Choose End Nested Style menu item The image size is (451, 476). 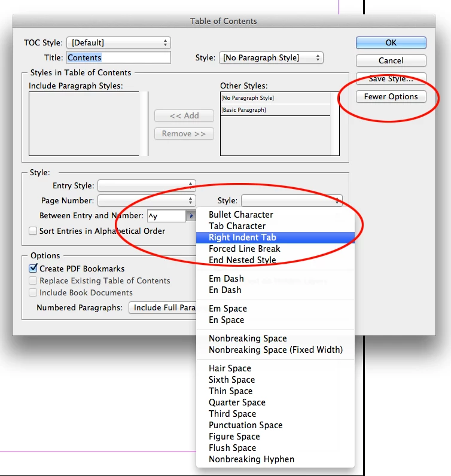point(275,260)
